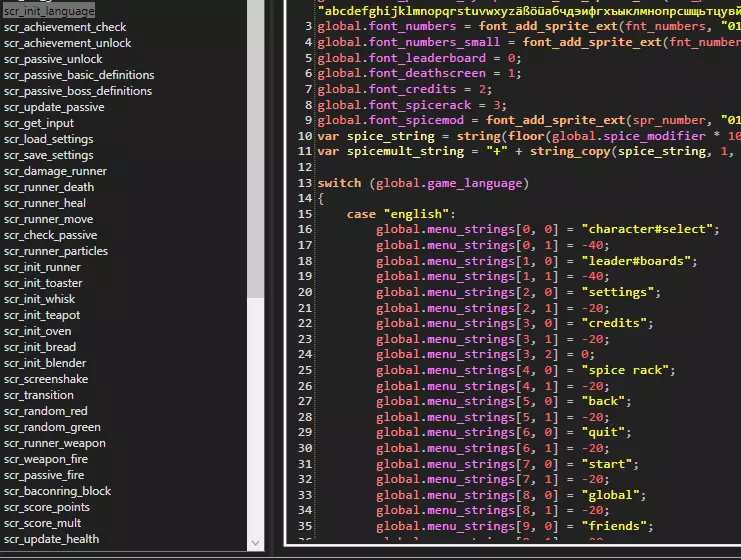Image resolution: width=741 pixels, height=560 pixels.
Task: Click the "global" string on line 33
Action: (610, 495)
